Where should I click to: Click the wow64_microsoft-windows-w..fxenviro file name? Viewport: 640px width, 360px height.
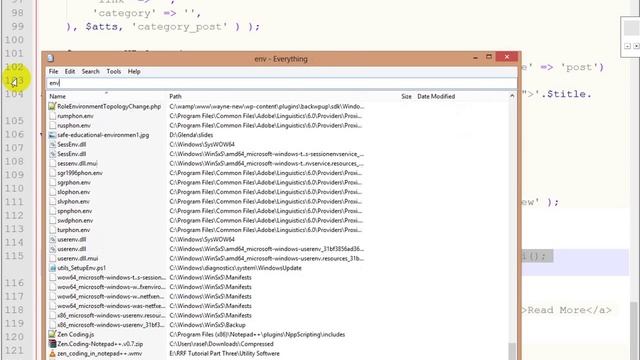coord(111,287)
